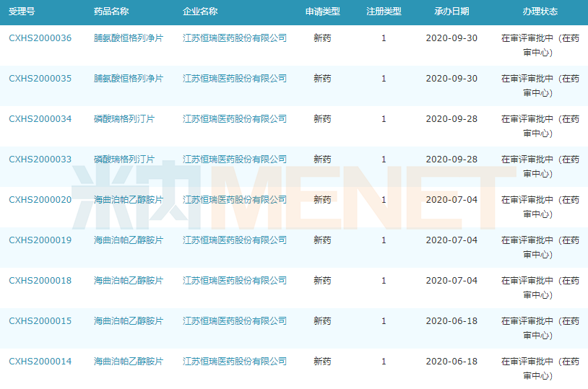Click drug name 磷酸瑞格列汀片 in row CXHS2000034
This screenshot has width=588, height=389.
point(124,119)
